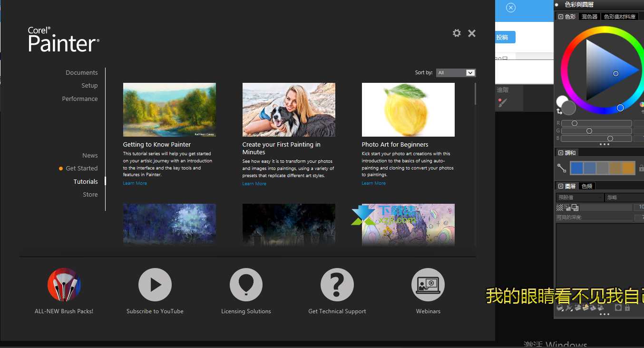Click the tutorials list vertical scrollbar

click(475, 94)
